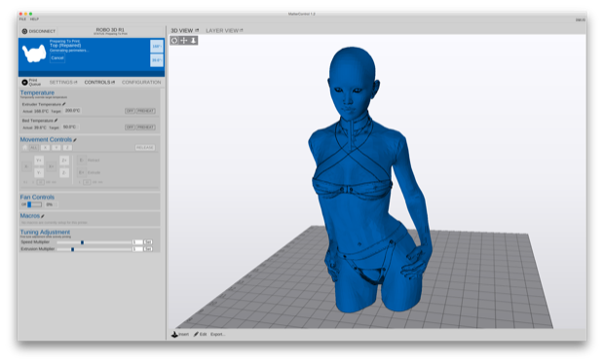Click the Print Queue back icon

tap(24, 83)
